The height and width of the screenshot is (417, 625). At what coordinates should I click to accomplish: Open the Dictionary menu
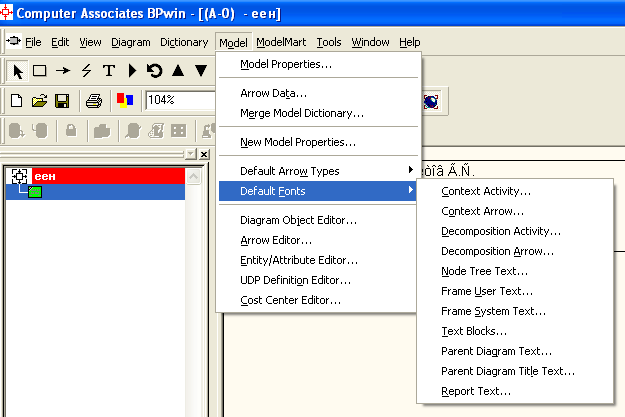(184, 42)
